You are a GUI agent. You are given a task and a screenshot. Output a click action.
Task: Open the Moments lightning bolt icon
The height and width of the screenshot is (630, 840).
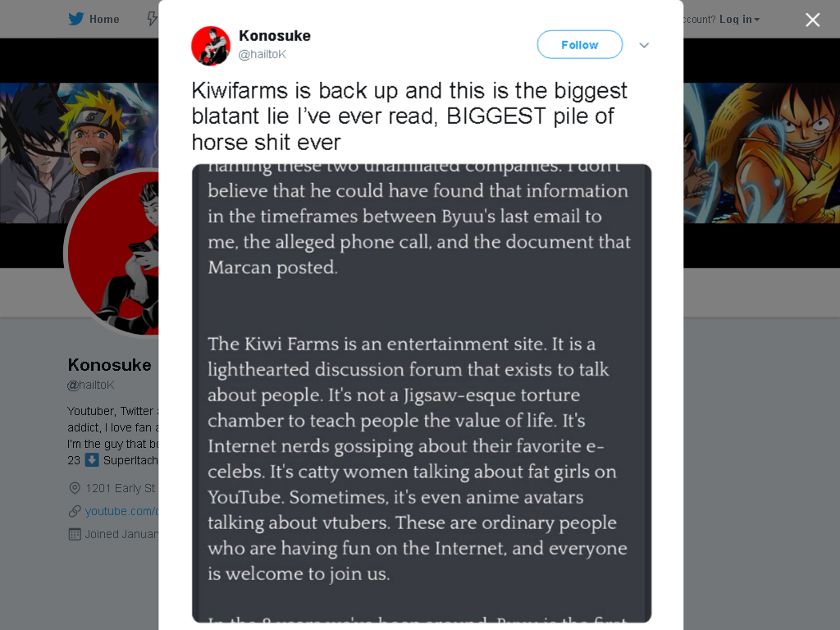point(153,19)
